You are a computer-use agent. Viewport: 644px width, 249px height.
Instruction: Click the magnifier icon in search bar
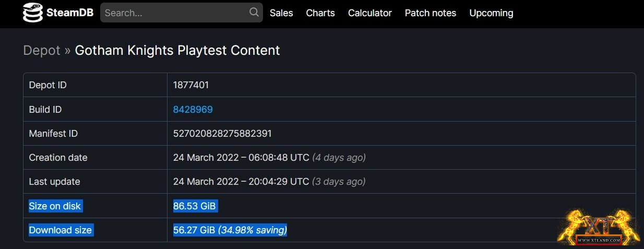tap(254, 13)
